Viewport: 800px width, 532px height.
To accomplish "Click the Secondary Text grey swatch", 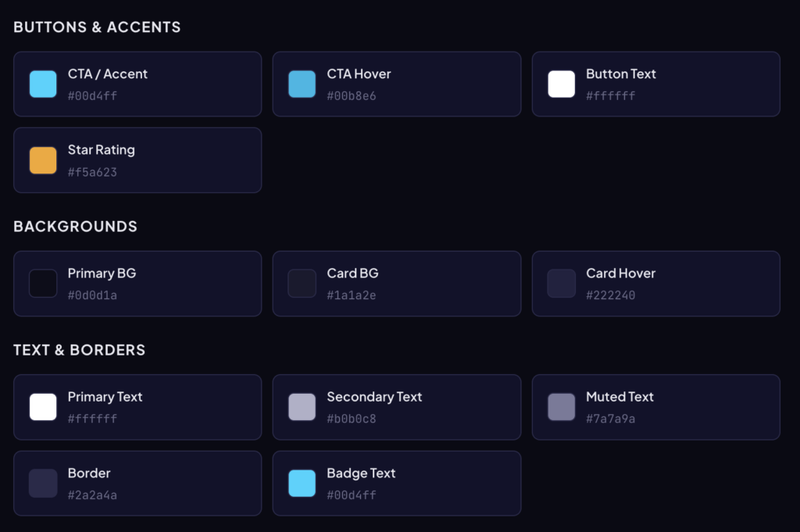I will pyautogui.click(x=302, y=407).
